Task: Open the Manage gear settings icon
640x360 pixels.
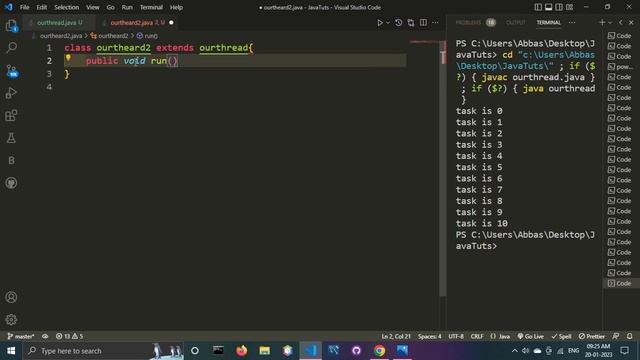Action: pos(11,319)
